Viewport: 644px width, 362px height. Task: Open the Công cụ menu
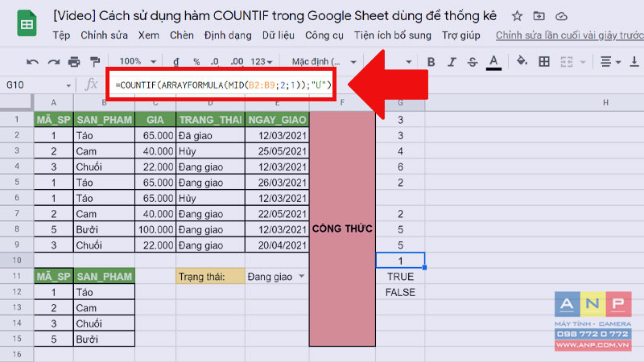[324, 35]
